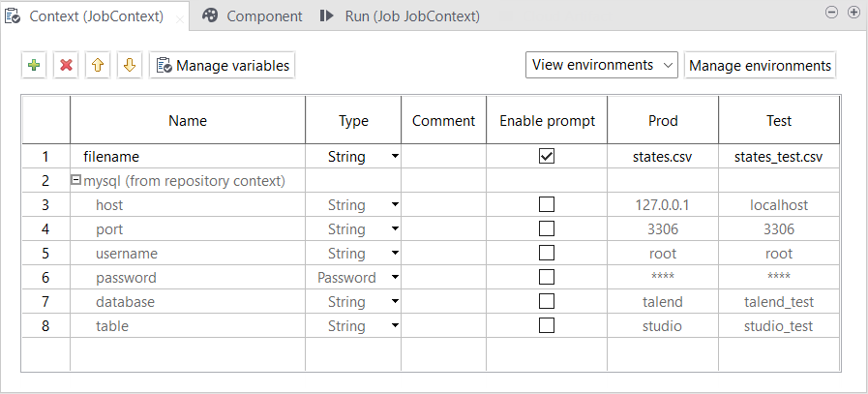Collapse the mysql repository context group
Viewport: 868px width, 394px height.
coord(75,181)
